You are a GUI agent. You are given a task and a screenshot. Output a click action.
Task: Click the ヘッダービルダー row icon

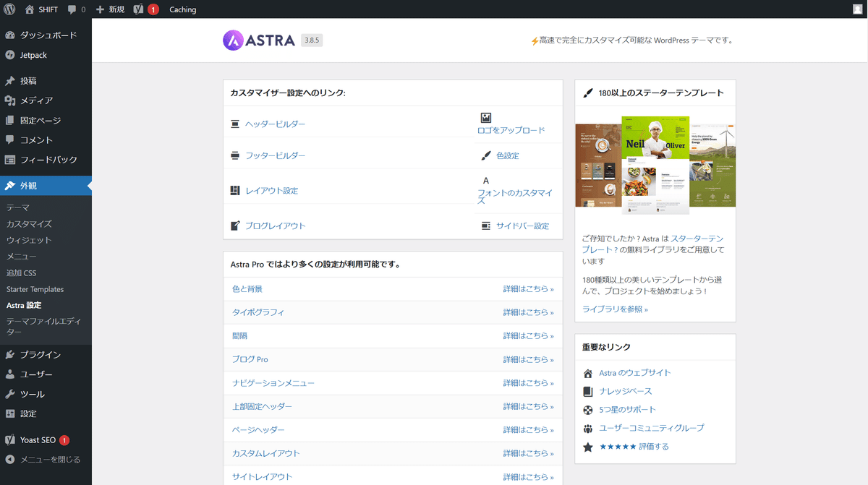point(235,124)
